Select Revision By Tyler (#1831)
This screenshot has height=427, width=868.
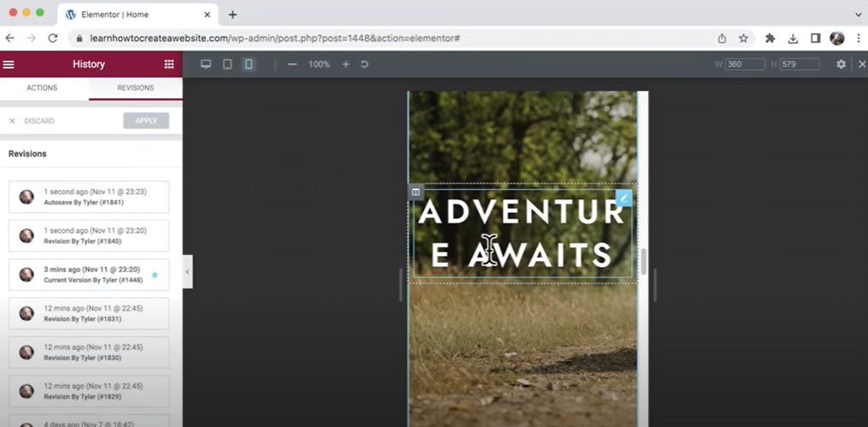(89, 313)
